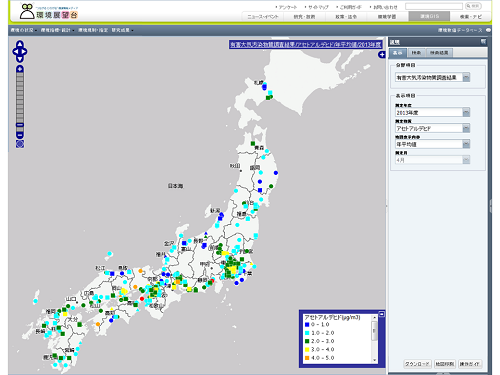This screenshot has width=500, height=375.
Task: Click the legend scroll-up arrow
Action: tap(374, 318)
